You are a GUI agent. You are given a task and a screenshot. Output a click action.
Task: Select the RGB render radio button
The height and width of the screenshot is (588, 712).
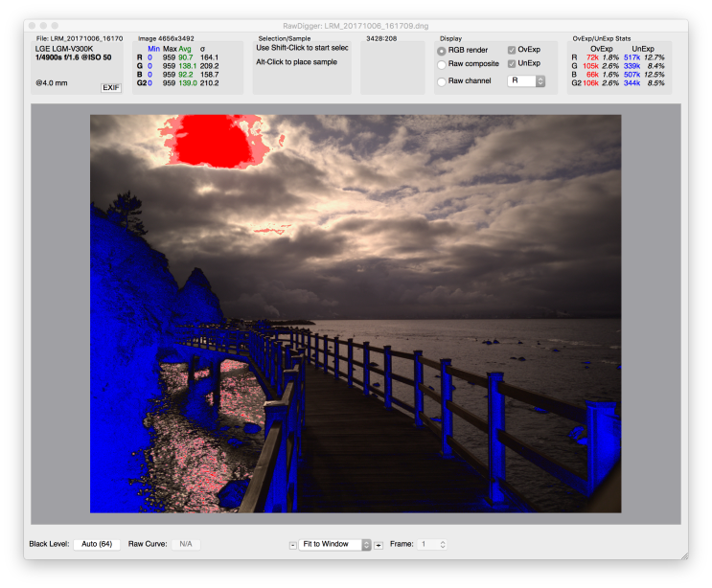point(442,51)
